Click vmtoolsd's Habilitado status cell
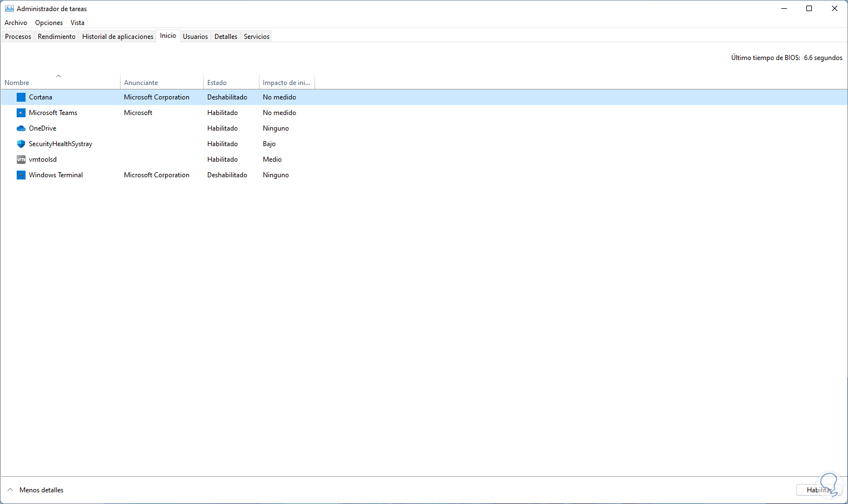The height and width of the screenshot is (504, 848). [x=222, y=159]
